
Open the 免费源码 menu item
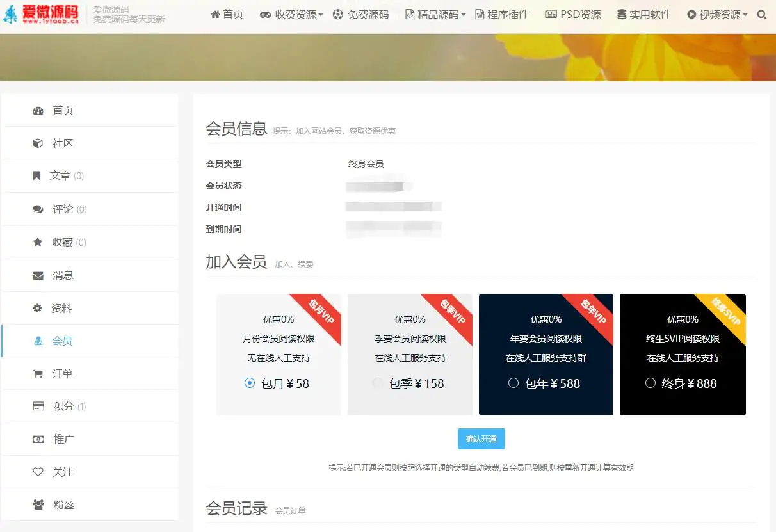360,14
